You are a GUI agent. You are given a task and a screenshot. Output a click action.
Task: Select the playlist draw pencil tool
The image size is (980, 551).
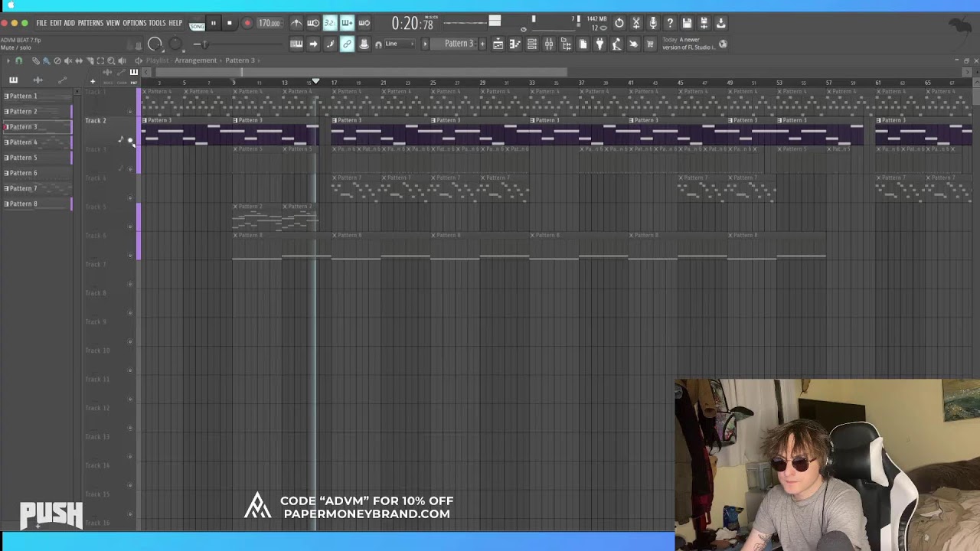(x=36, y=60)
